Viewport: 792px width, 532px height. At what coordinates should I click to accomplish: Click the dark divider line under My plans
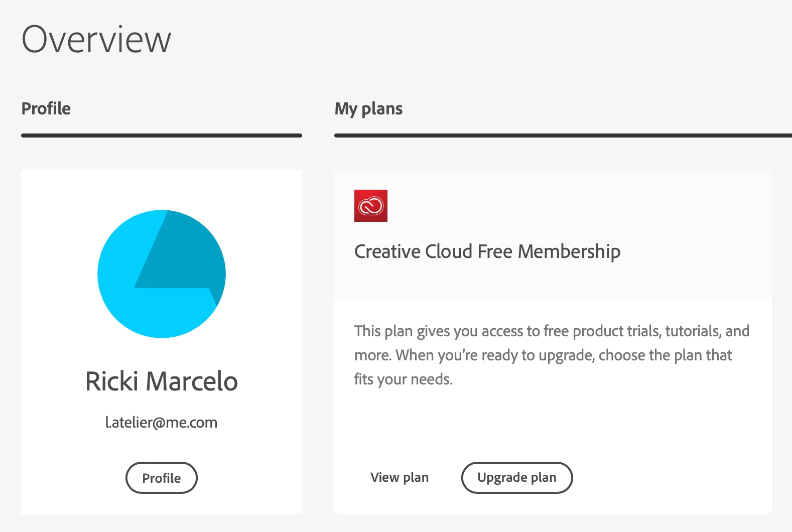562,136
